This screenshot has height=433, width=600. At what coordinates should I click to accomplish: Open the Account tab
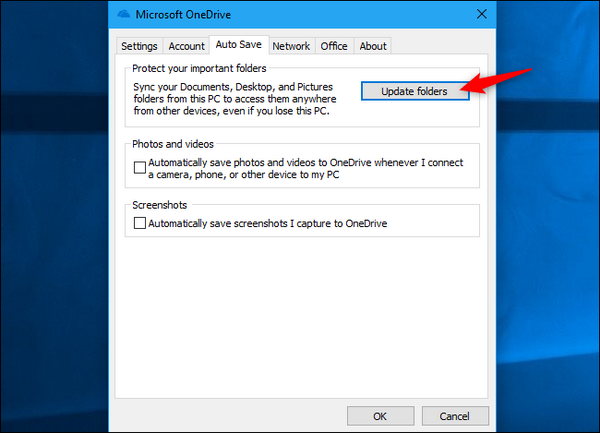(x=186, y=46)
